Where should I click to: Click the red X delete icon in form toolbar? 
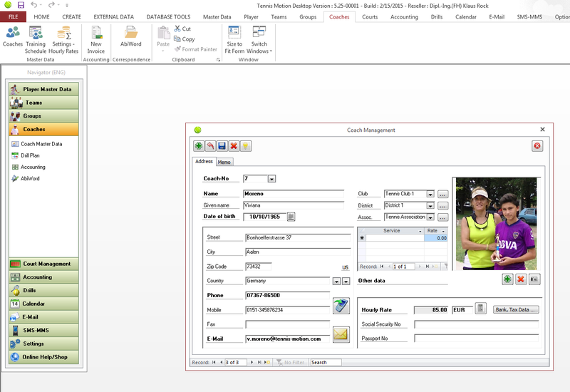pyautogui.click(x=234, y=145)
